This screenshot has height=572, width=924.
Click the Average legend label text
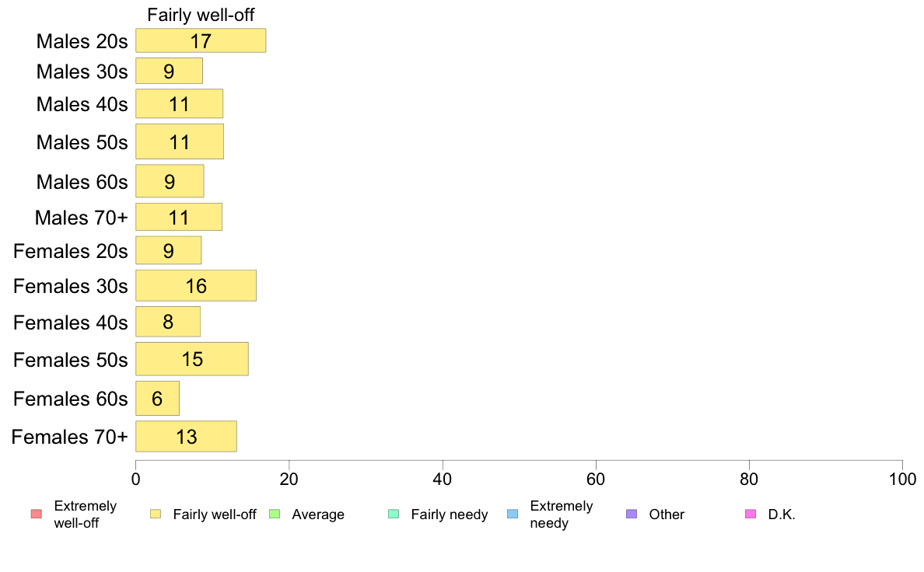point(318,514)
